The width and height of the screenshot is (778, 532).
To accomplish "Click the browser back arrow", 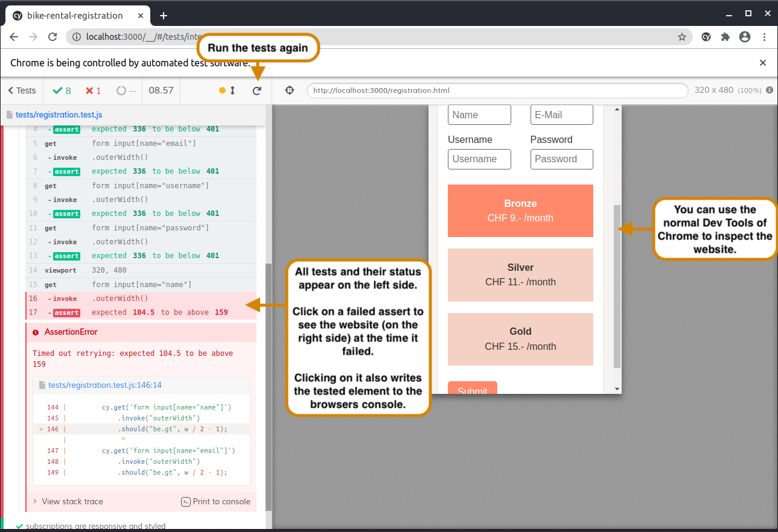I will pyautogui.click(x=14, y=37).
